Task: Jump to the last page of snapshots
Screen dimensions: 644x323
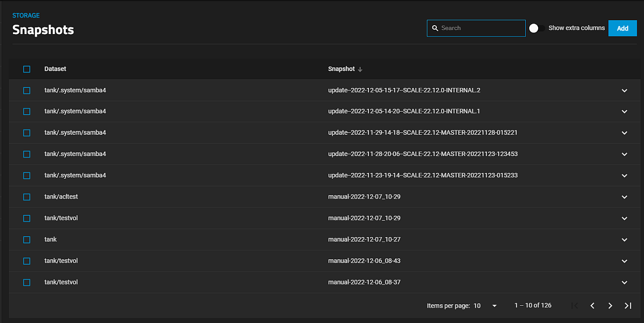Action: (x=628, y=305)
